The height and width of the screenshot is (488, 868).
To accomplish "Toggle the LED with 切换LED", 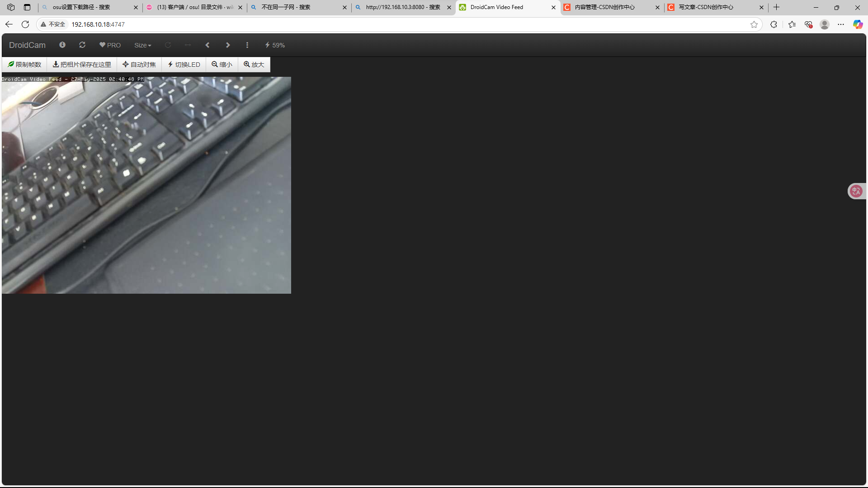I will pos(184,65).
